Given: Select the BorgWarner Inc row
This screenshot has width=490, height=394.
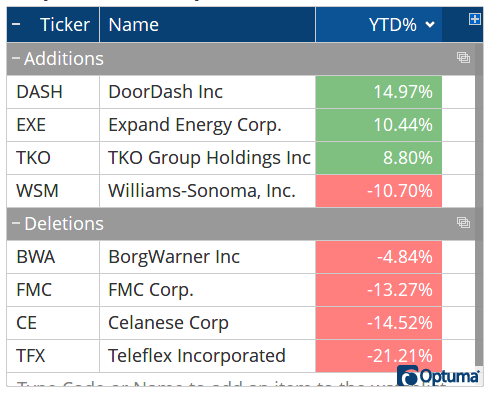Looking at the screenshot, I should click(x=241, y=257).
